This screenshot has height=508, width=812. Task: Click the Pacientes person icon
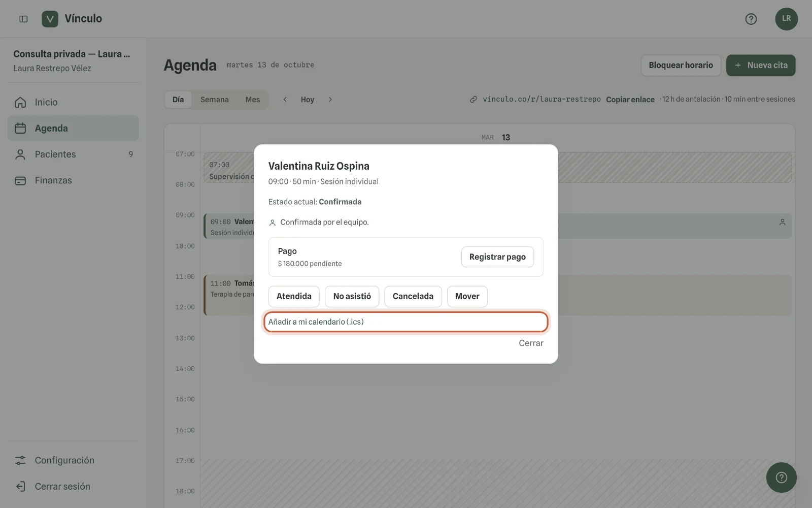tap(20, 154)
